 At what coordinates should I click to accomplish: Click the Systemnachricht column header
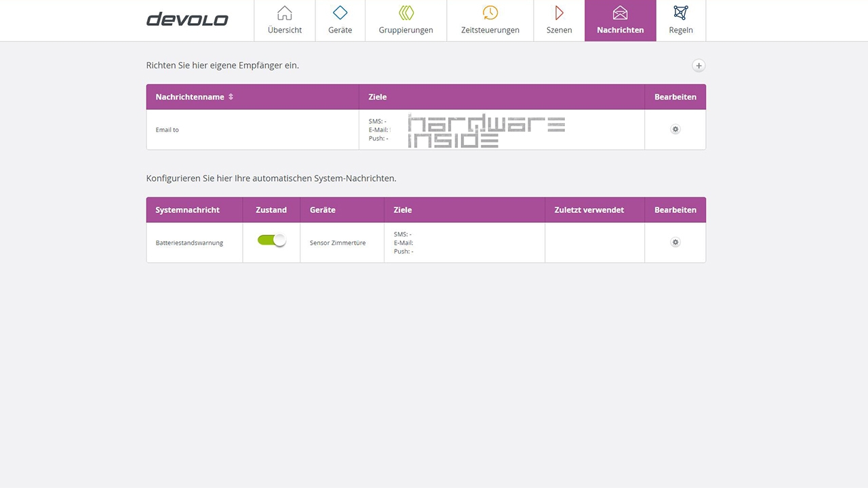[x=188, y=210]
